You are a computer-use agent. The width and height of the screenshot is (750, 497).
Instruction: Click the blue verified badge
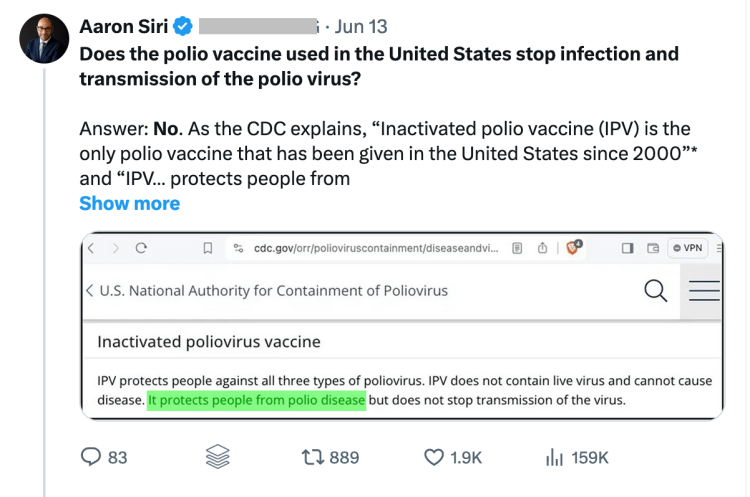click(x=182, y=26)
